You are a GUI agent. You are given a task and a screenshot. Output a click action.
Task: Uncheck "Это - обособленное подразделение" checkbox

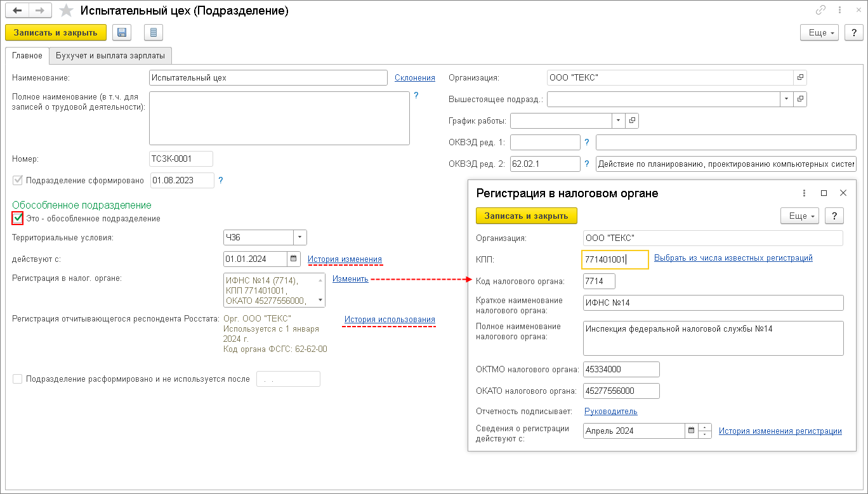tap(18, 218)
